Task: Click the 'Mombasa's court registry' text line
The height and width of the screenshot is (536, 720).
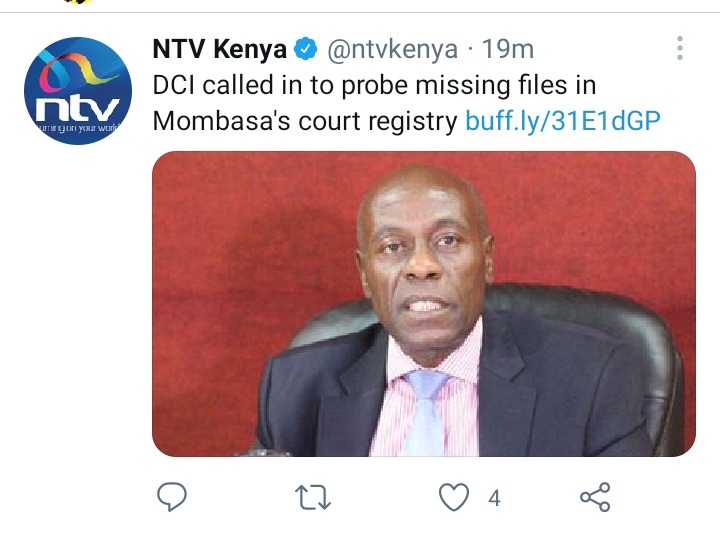Action: click(305, 121)
